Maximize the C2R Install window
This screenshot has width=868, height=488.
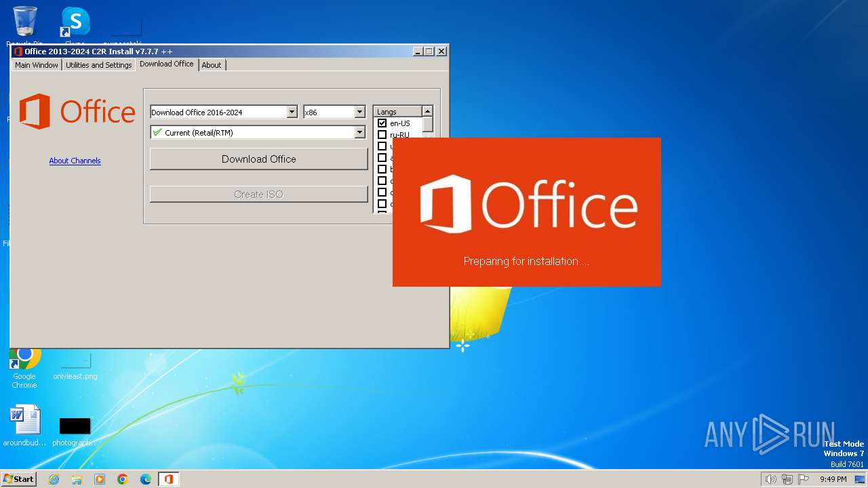pos(429,52)
